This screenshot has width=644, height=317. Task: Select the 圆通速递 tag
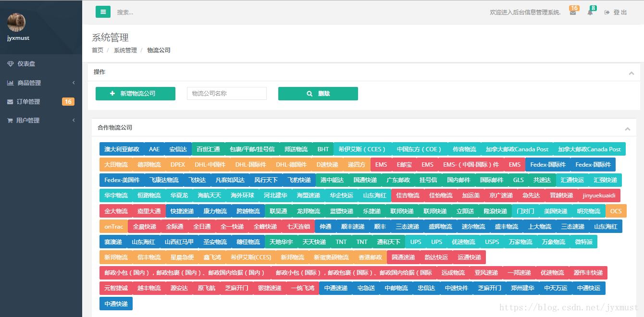[x=403, y=257]
